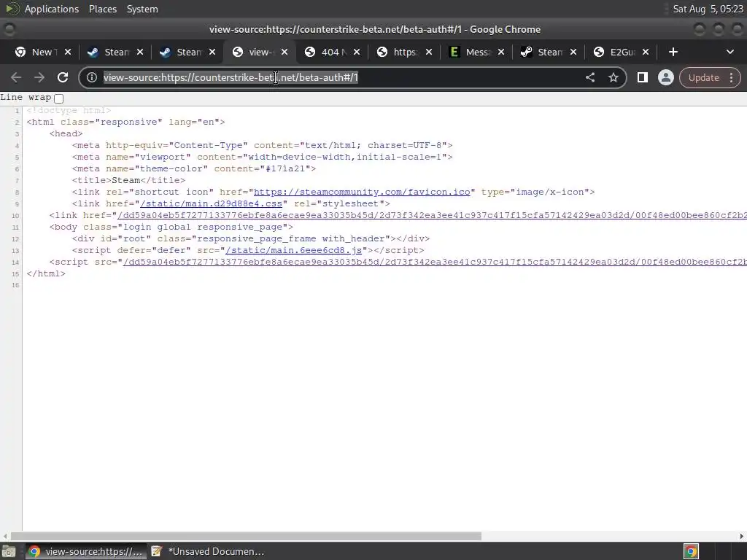Screen dimensions: 747x560
Task: Open a new tab with the plus icon
Action: click(x=673, y=52)
